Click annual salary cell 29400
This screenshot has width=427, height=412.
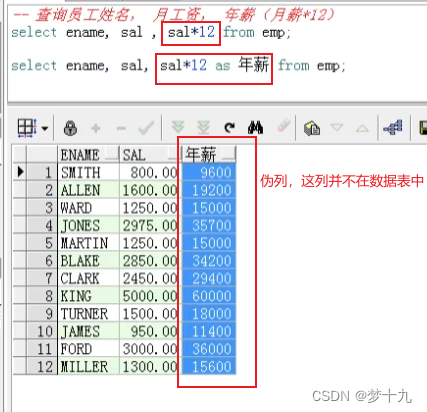click(x=208, y=278)
